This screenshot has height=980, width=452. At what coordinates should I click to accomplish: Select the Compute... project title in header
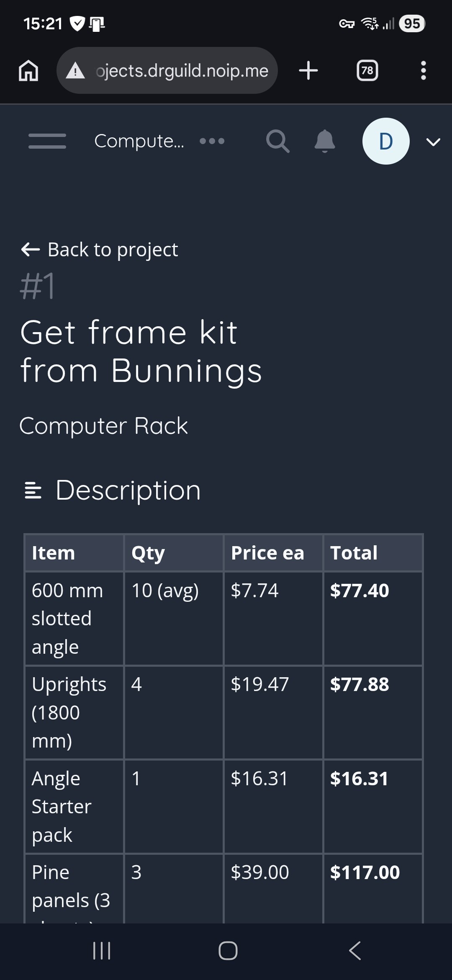click(x=139, y=141)
